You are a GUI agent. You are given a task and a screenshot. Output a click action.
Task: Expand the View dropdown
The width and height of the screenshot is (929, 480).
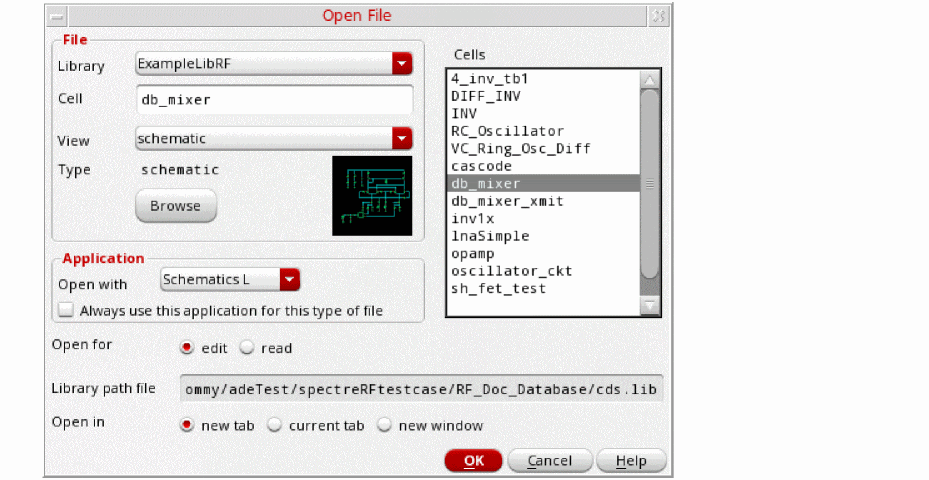[x=401, y=138]
